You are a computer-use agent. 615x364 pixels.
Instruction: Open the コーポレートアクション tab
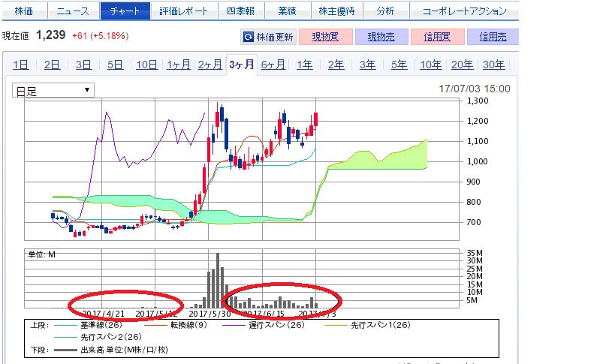coord(464,11)
